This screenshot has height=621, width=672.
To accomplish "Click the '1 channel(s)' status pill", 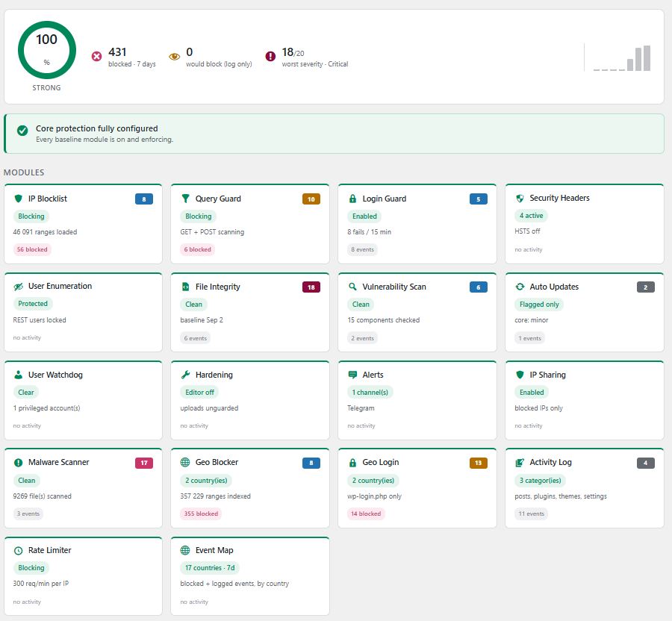I will click(370, 393).
